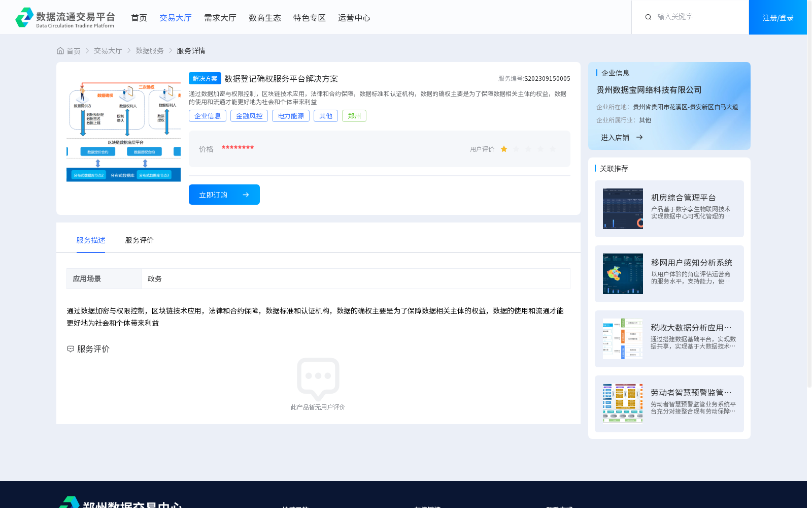Click the home icon in the breadcrumb
The width and height of the screenshot is (812, 508).
coord(60,51)
